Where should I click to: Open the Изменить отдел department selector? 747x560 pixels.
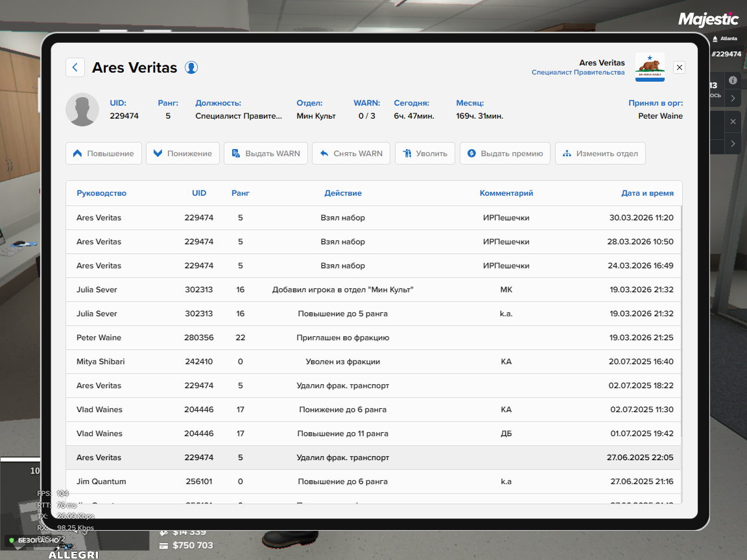click(x=600, y=154)
